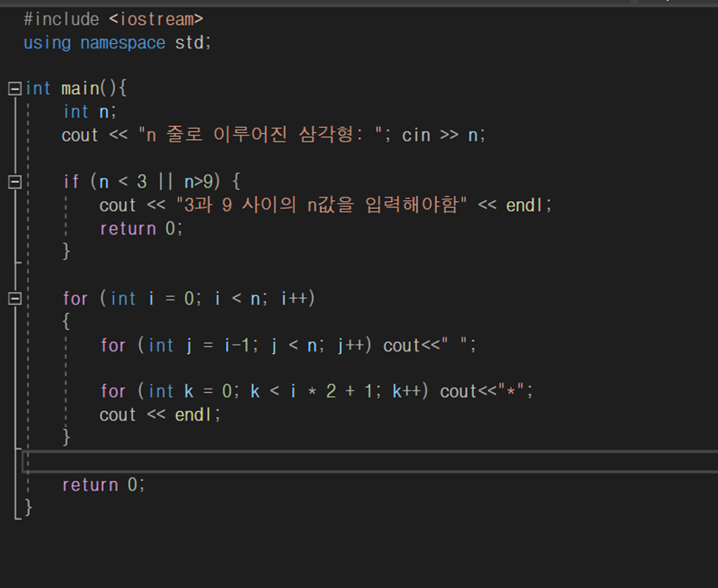
Task: Click the string "3과 9 사이의 n값을 입력해야함"
Action: tap(321, 205)
